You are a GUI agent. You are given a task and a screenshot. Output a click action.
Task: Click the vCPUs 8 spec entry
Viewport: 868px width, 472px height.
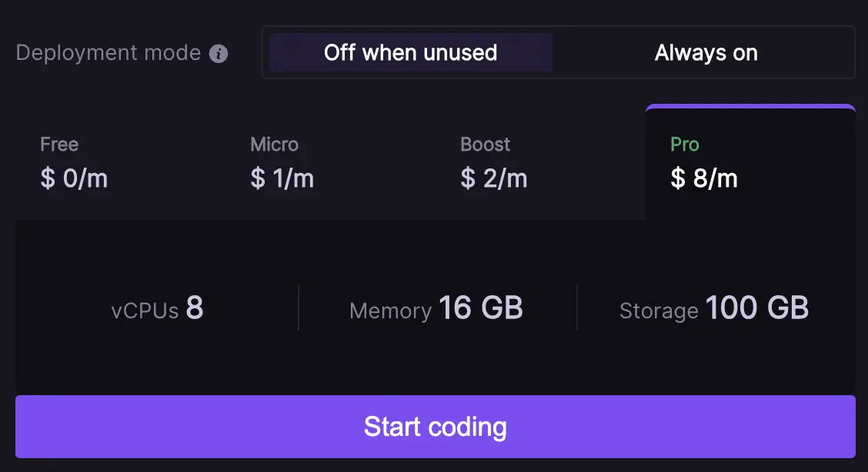pyautogui.click(x=157, y=308)
